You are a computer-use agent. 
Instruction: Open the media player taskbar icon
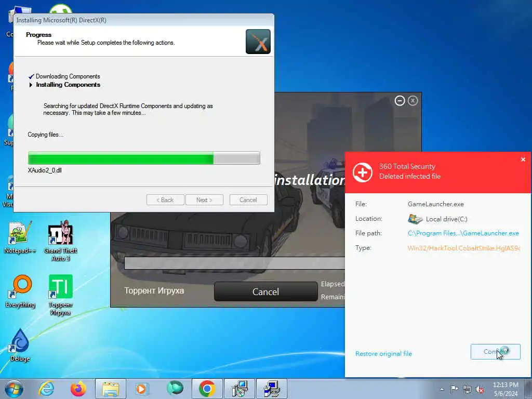[x=142, y=389]
